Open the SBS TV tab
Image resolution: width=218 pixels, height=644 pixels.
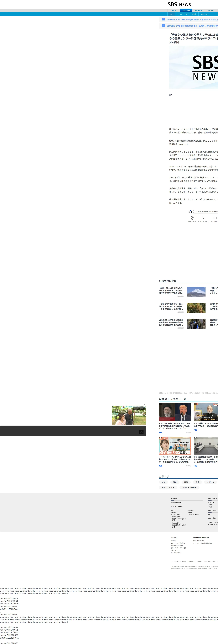point(174,11)
